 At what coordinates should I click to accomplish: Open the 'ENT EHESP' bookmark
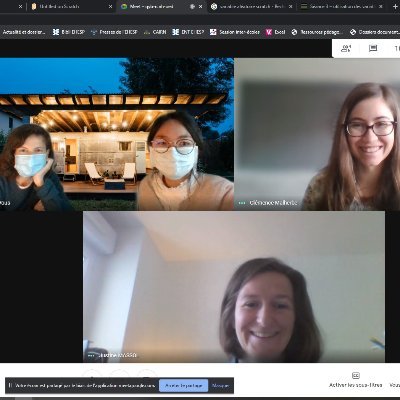[x=188, y=32]
